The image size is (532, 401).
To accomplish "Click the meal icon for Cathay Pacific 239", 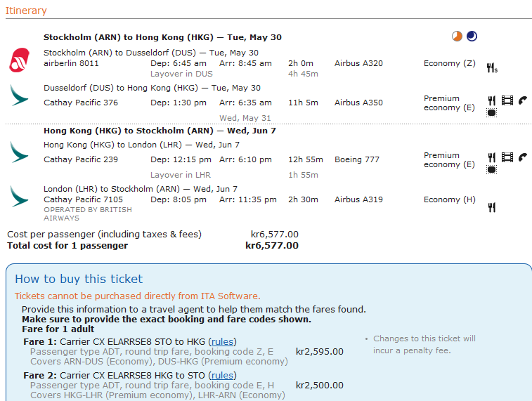I will pos(492,157).
